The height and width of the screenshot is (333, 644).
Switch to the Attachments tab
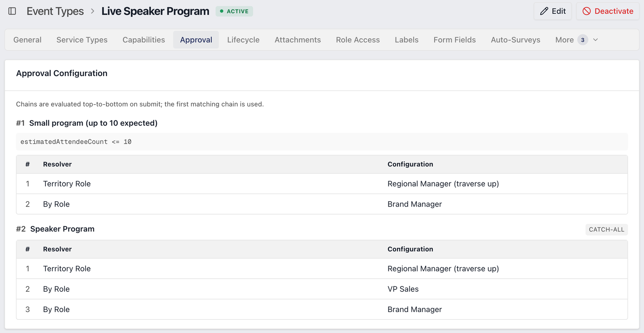(298, 40)
